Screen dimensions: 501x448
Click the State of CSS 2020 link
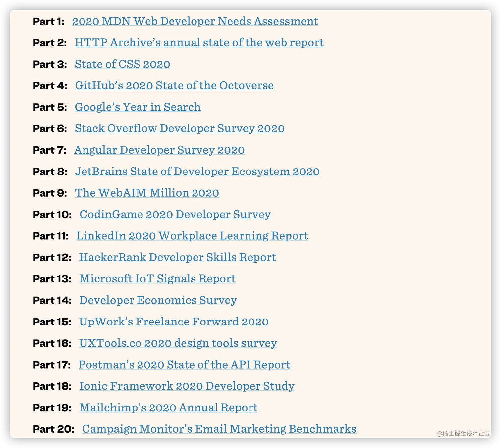pos(122,64)
